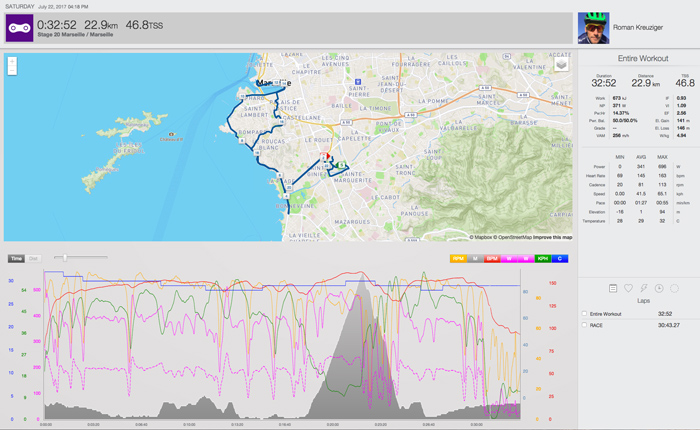The height and width of the screenshot is (430, 700).
Task: Click Improve this map link
Action: pos(553,237)
